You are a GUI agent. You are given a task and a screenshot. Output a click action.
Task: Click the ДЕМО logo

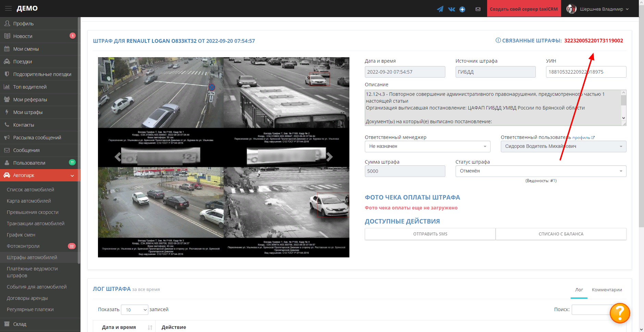[x=27, y=9]
